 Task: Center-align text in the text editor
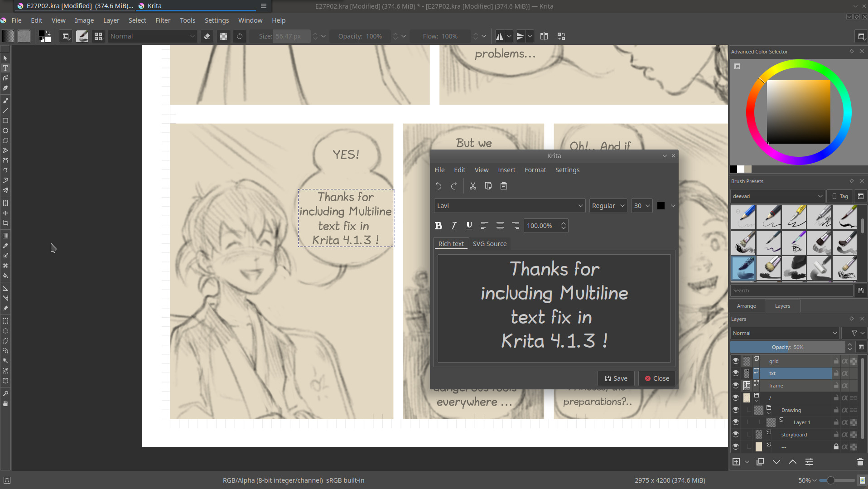[x=500, y=226]
